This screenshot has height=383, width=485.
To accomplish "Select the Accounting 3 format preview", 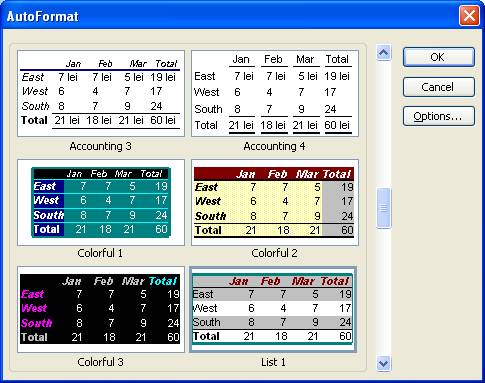I will pyautogui.click(x=101, y=93).
